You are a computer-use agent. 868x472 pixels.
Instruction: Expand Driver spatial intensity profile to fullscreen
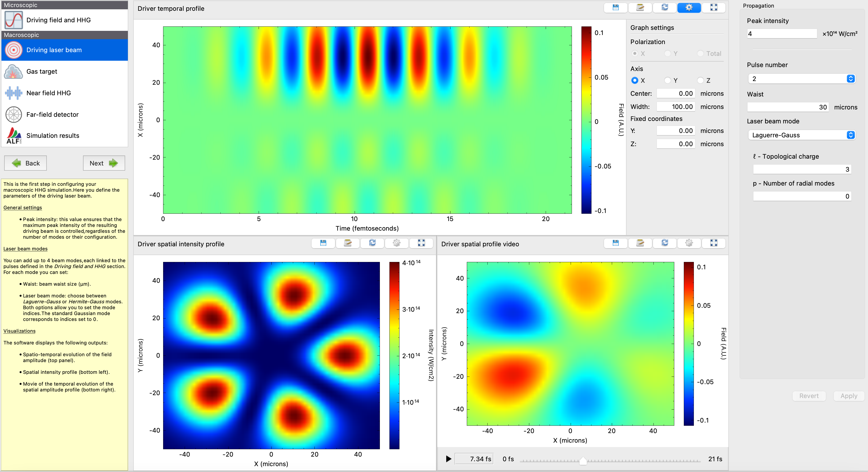421,243
